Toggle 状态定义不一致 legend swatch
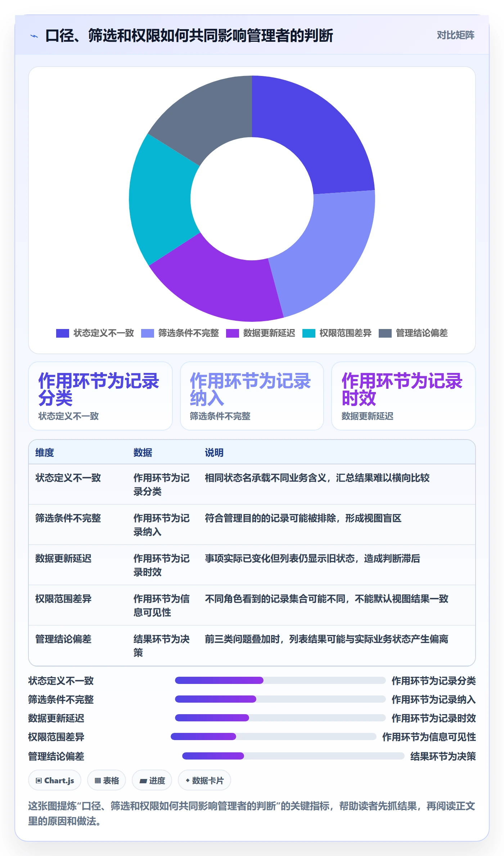Viewport: 504px width, 856px height. pos(62,333)
